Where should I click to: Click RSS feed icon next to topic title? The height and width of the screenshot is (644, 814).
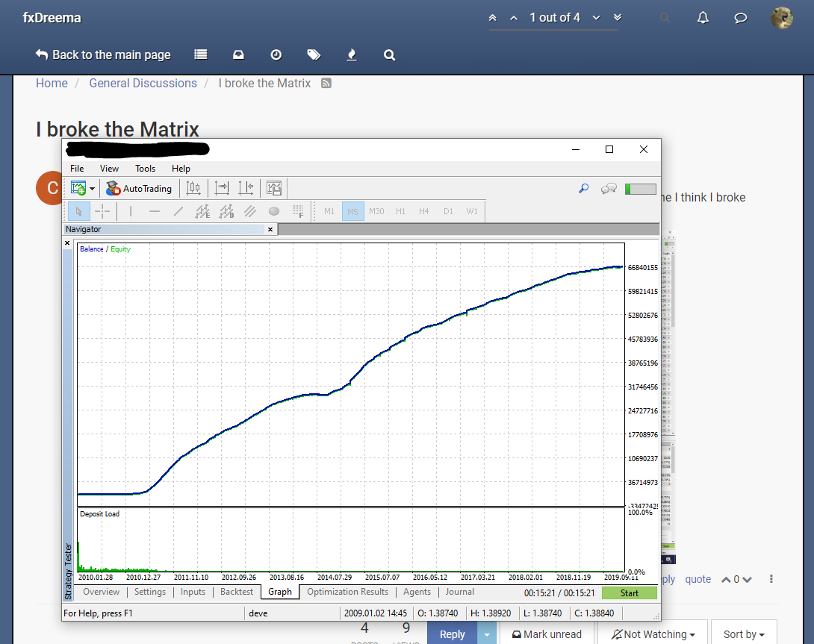[x=326, y=83]
